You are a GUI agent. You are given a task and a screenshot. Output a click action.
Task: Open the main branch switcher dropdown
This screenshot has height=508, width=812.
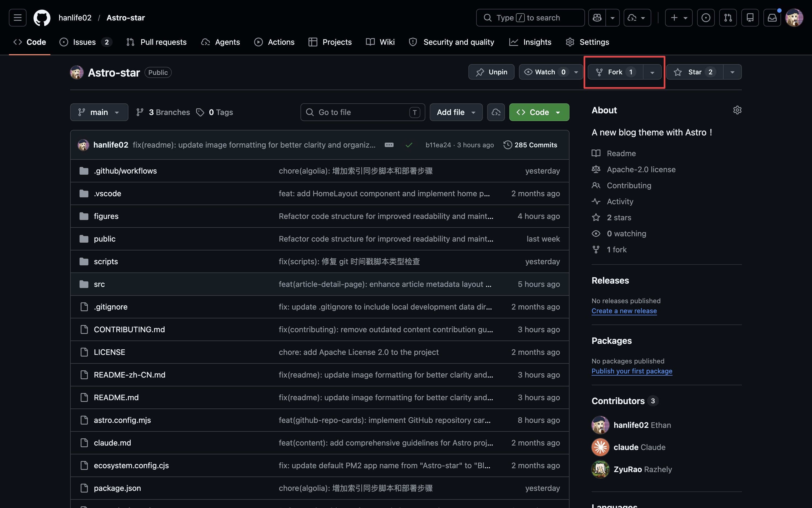point(99,112)
